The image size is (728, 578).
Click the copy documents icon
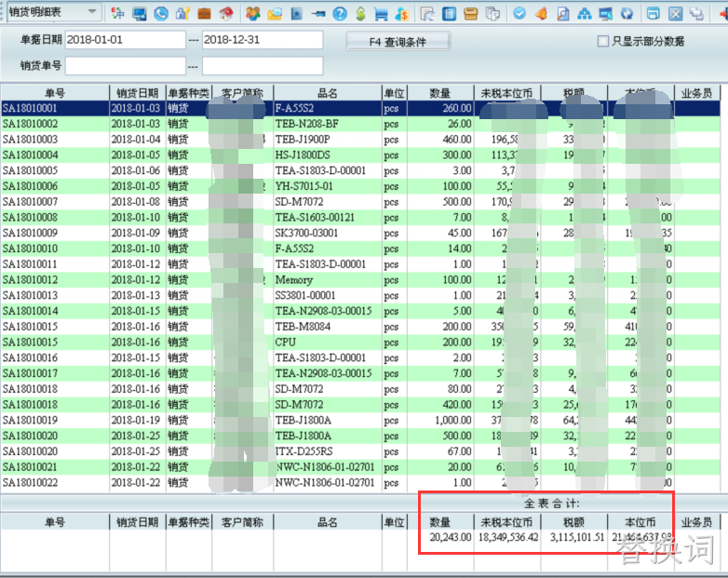coord(492,14)
